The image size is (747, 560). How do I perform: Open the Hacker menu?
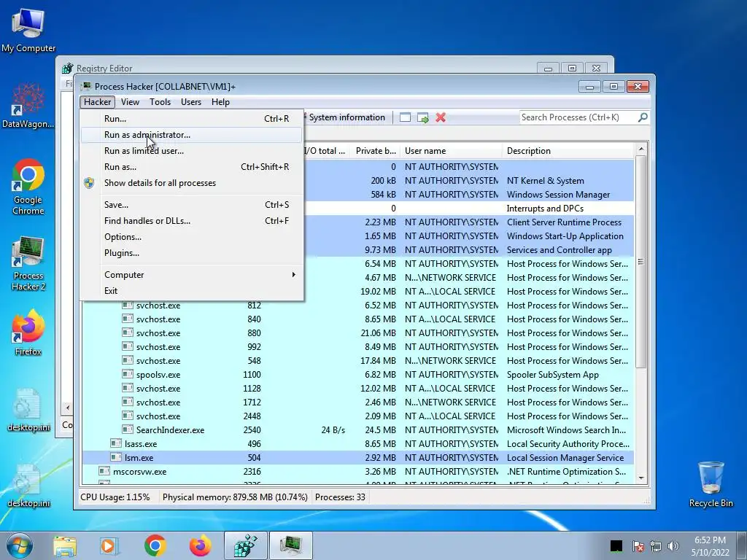tap(97, 102)
